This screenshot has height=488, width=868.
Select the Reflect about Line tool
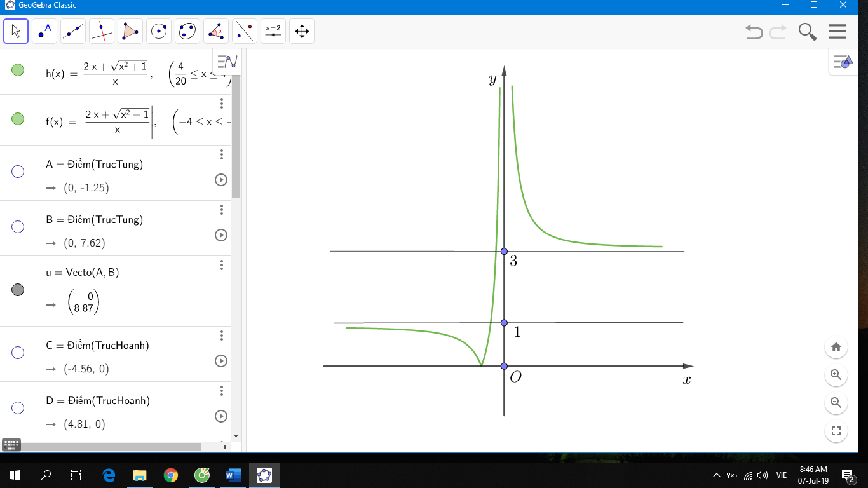pyautogui.click(x=245, y=31)
